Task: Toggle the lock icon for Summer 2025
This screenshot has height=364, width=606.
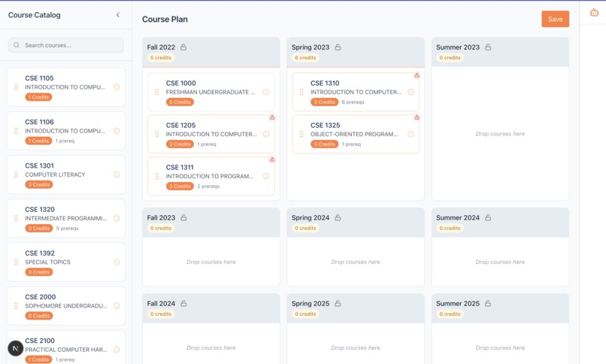Action: [x=488, y=303]
